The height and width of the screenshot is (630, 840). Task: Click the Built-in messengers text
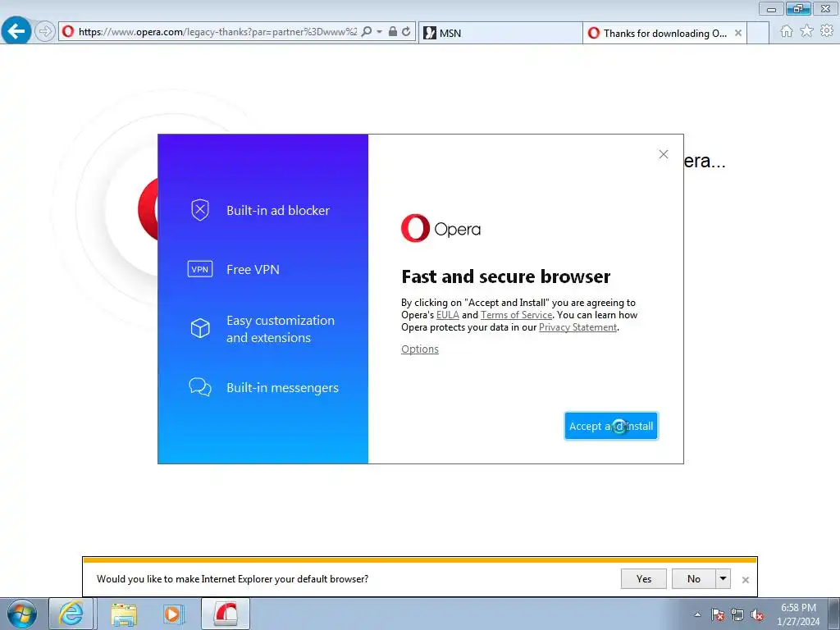[x=282, y=388]
